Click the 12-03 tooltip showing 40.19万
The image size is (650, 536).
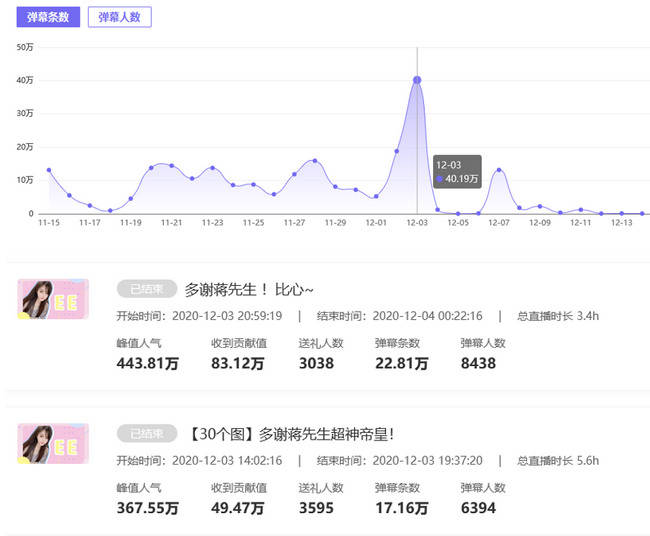(x=458, y=171)
